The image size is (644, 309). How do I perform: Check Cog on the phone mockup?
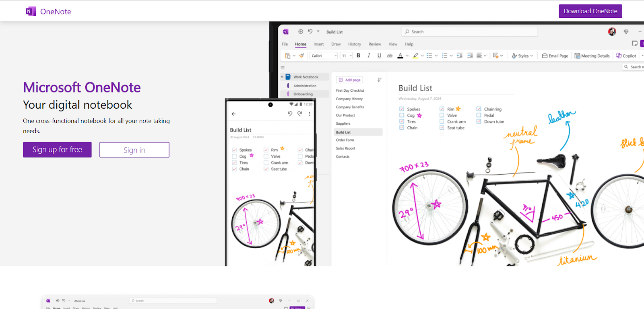[x=234, y=156]
